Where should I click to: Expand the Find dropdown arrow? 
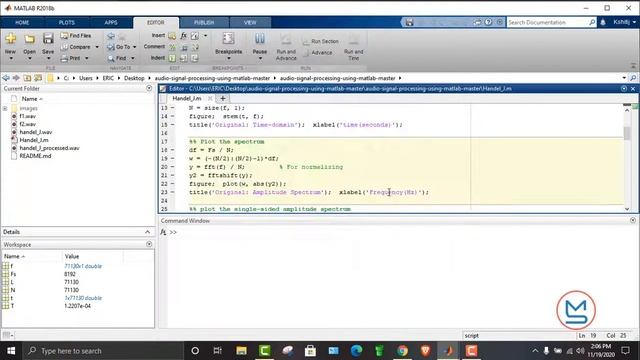point(133,58)
